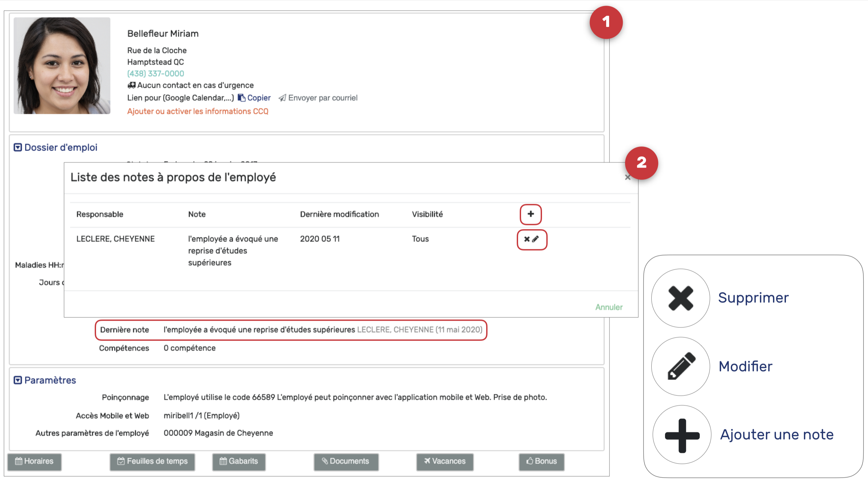Viewport: 868px width, 480px height.
Task: Switch to the Gabarits tab
Action: click(239, 461)
